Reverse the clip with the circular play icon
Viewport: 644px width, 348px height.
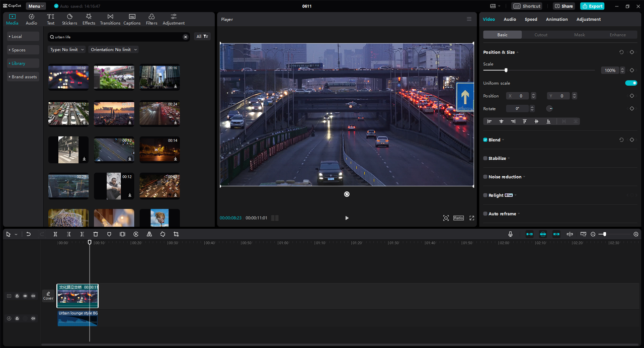click(x=136, y=234)
